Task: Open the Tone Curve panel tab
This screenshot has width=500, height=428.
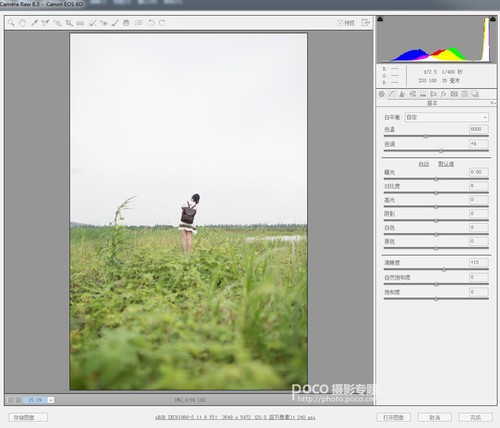Action: [x=392, y=94]
